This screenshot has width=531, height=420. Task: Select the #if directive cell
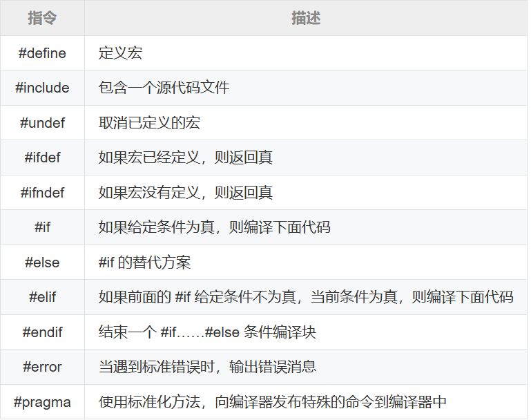42,227
